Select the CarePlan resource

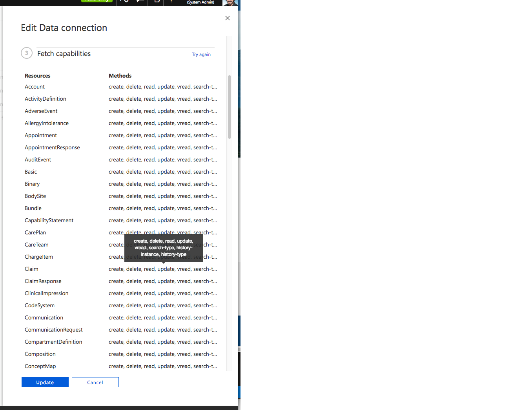click(x=35, y=232)
